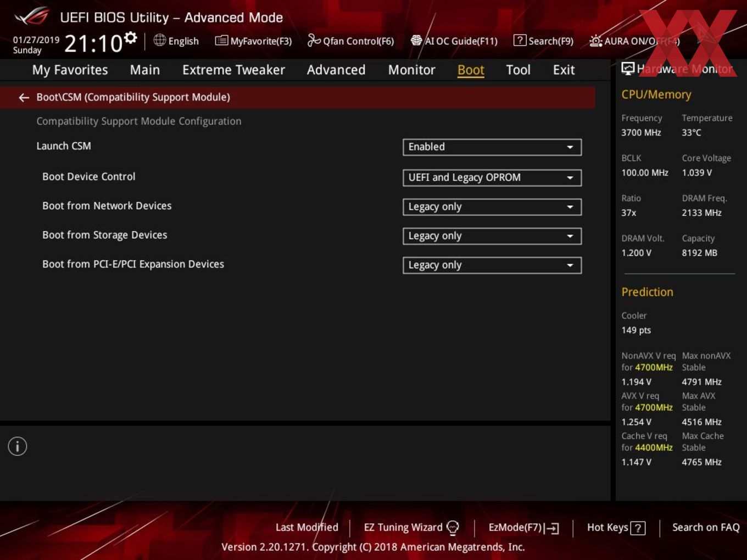Click the EZ Tuning Wizard bulb icon
This screenshot has height=560, width=747.
pyautogui.click(x=453, y=528)
